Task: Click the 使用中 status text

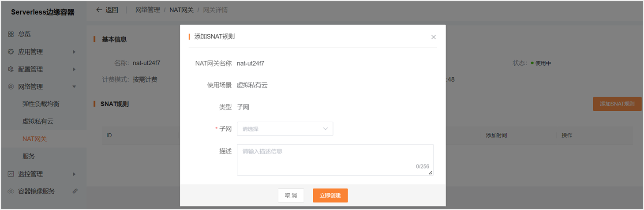Action: tap(543, 64)
